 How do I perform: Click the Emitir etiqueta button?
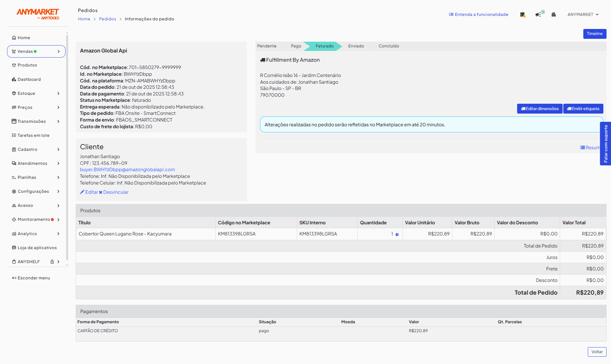tap(583, 109)
